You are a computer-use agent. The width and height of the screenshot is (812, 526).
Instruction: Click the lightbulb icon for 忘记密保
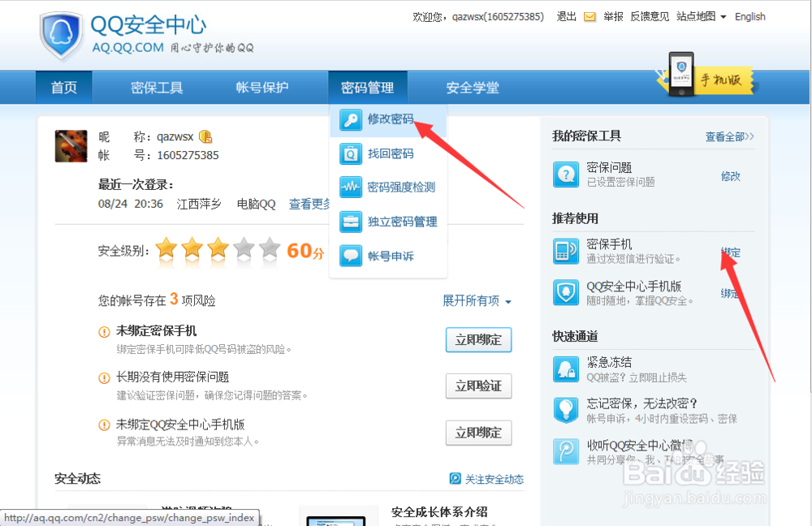pos(565,410)
